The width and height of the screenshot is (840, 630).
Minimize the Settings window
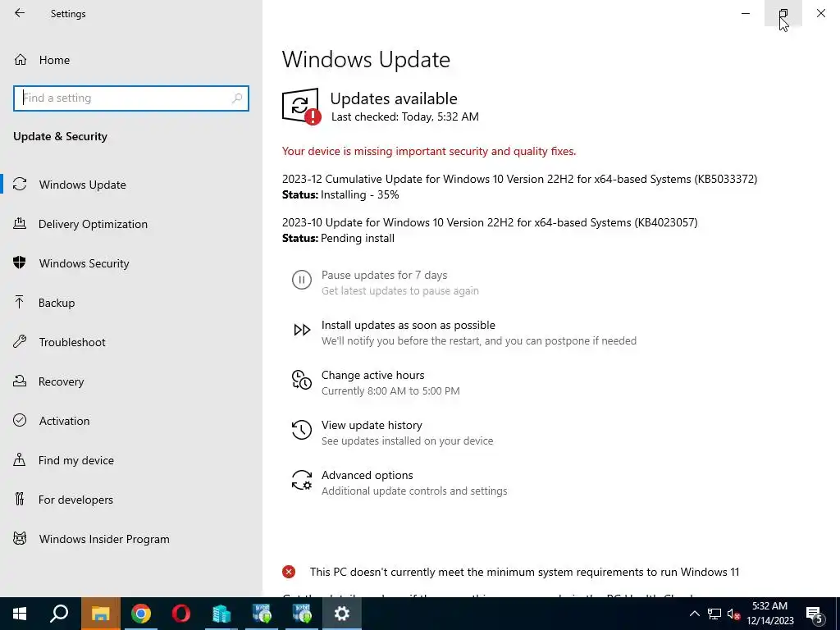746,13
